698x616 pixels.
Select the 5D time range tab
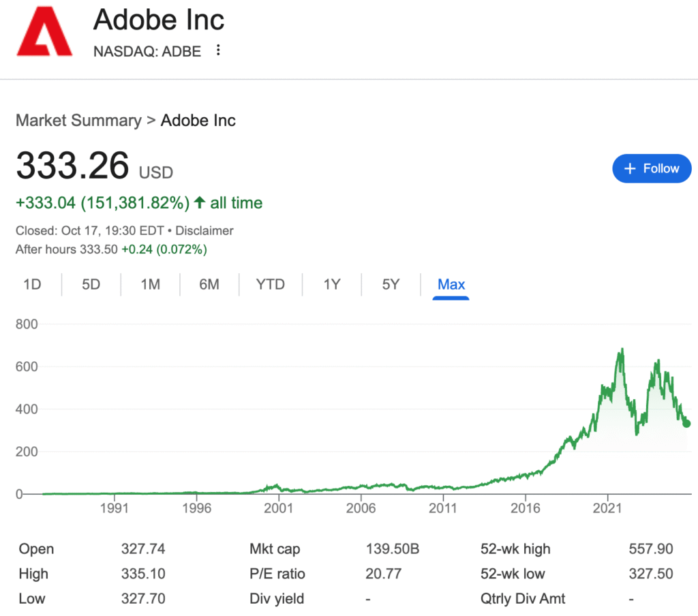tap(91, 284)
